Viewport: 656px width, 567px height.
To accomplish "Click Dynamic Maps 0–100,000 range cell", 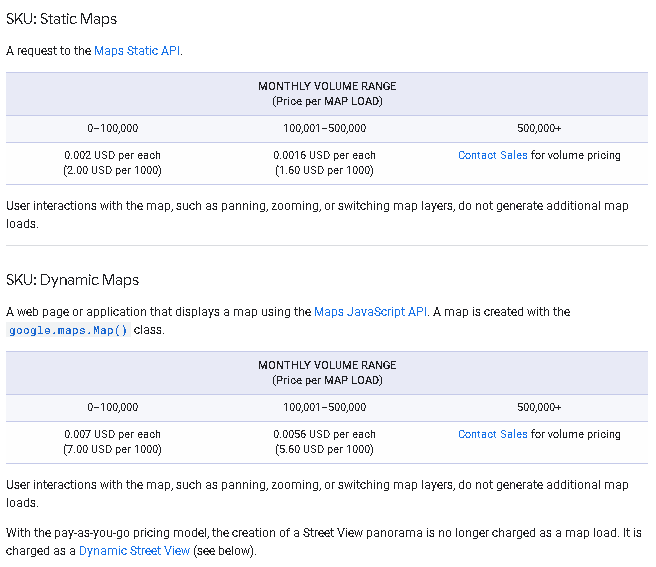I will [x=113, y=407].
